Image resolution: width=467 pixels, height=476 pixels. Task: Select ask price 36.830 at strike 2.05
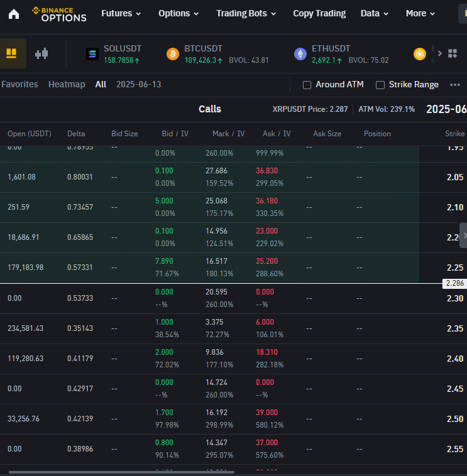pos(266,171)
